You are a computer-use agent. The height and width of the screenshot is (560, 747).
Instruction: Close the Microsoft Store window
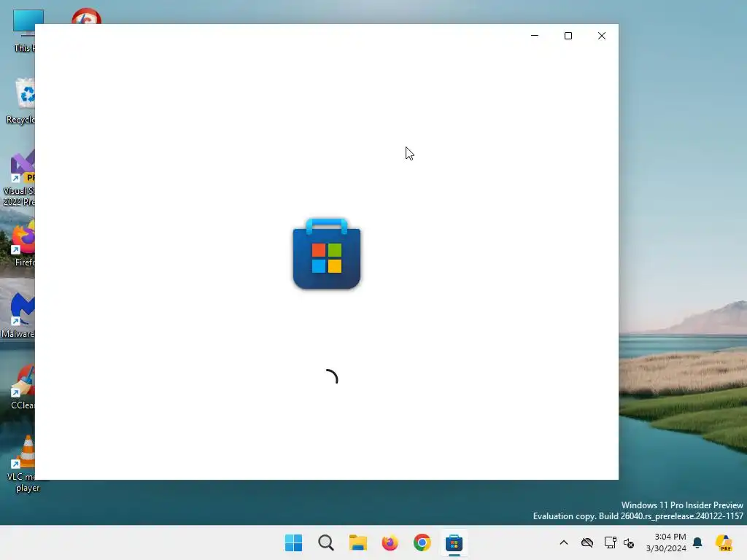(602, 36)
